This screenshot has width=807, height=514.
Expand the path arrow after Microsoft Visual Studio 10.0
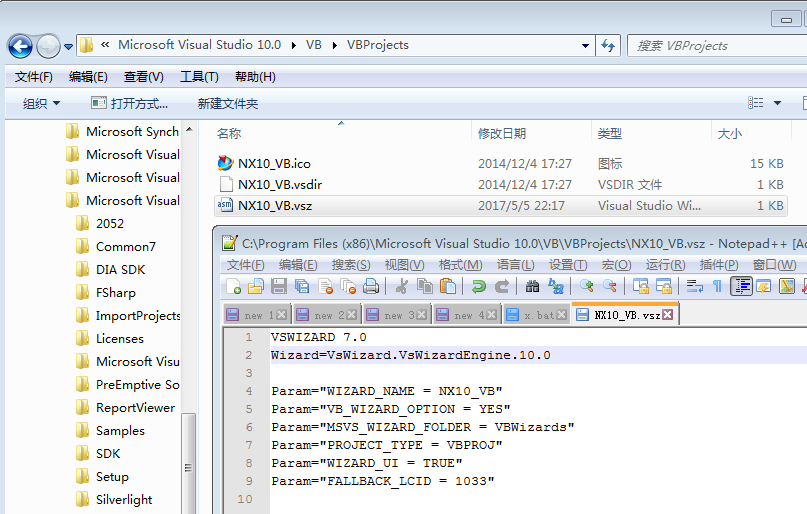pyautogui.click(x=293, y=45)
